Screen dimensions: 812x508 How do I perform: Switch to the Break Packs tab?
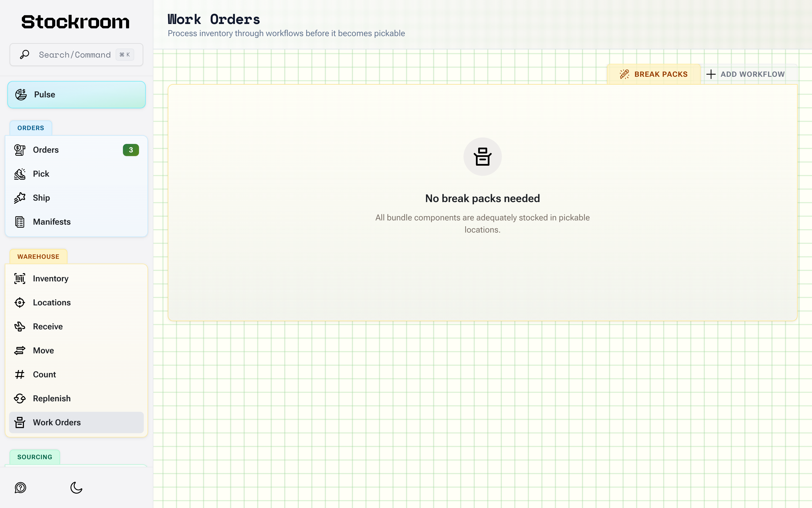[654, 74]
